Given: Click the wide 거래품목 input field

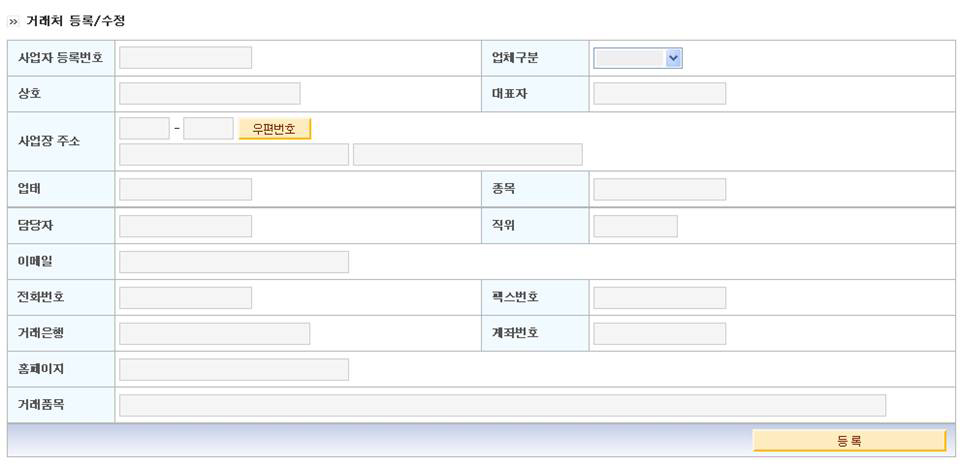Looking at the screenshot, I should tap(503, 406).
